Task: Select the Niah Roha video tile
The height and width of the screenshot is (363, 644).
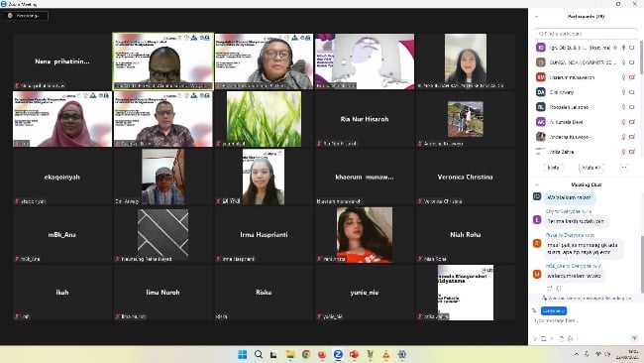Action: point(465,234)
